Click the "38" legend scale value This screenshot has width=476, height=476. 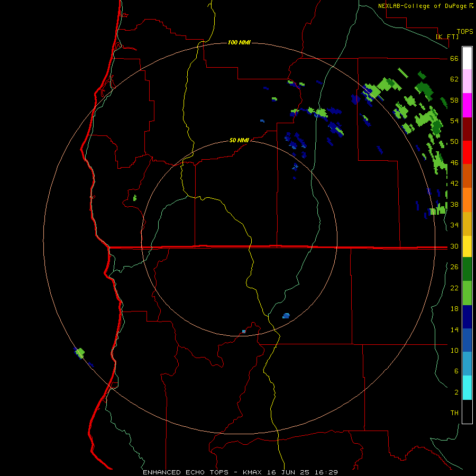(x=454, y=204)
